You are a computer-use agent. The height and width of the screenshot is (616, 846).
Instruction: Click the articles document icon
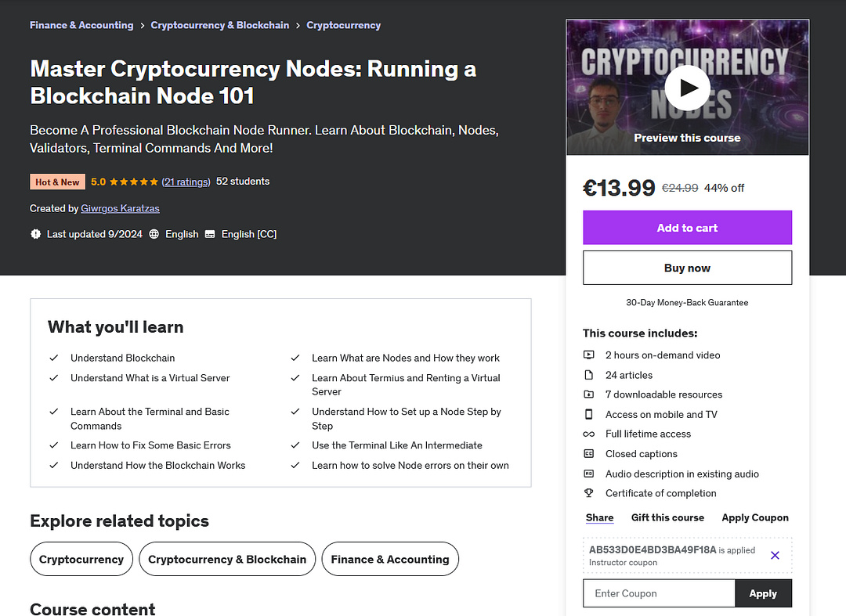pos(588,375)
